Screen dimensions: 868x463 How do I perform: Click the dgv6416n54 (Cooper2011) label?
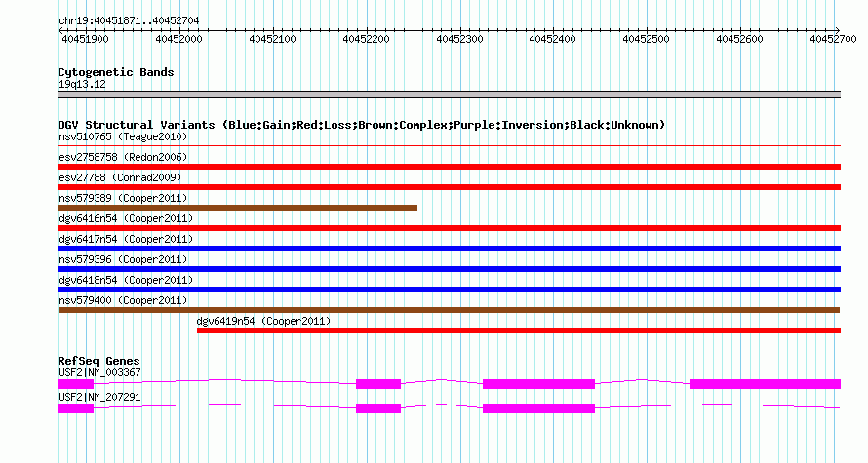(x=126, y=218)
